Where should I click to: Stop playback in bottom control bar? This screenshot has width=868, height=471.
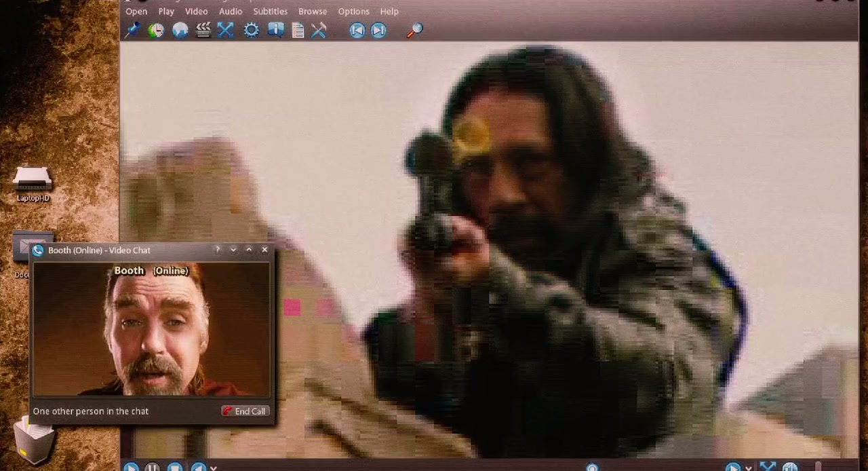175,467
